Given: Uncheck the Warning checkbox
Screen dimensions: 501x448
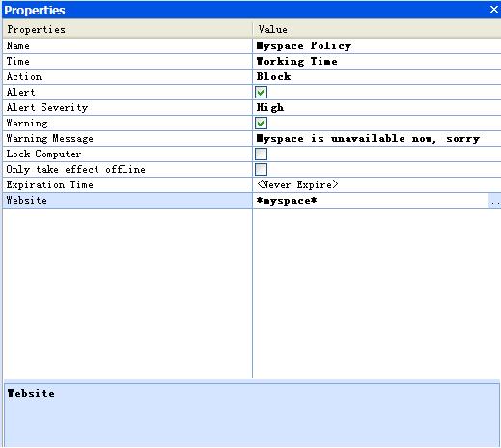Looking at the screenshot, I should coord(261,123).
